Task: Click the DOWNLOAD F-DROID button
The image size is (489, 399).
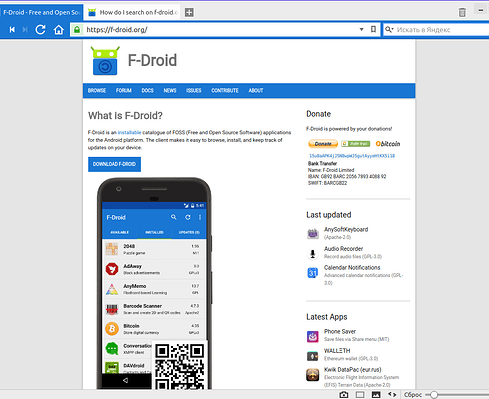Action: click(114, 164)
